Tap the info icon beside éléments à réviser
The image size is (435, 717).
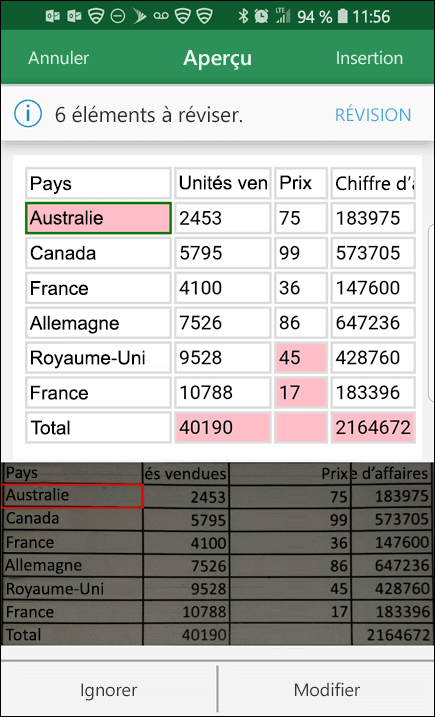[28, 114]
